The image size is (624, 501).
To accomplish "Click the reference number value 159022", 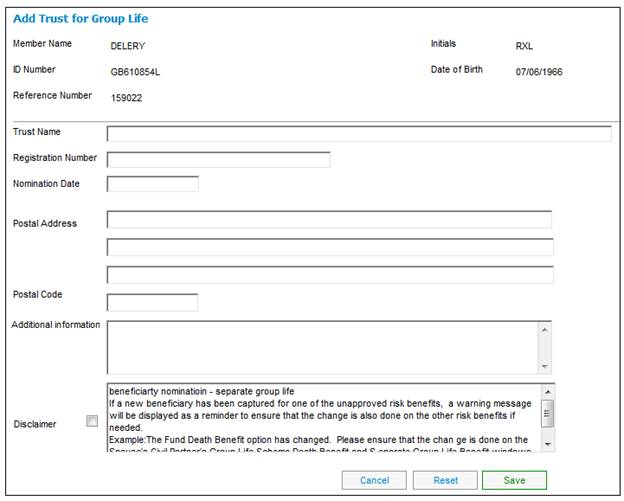I will tap(127, 98).
